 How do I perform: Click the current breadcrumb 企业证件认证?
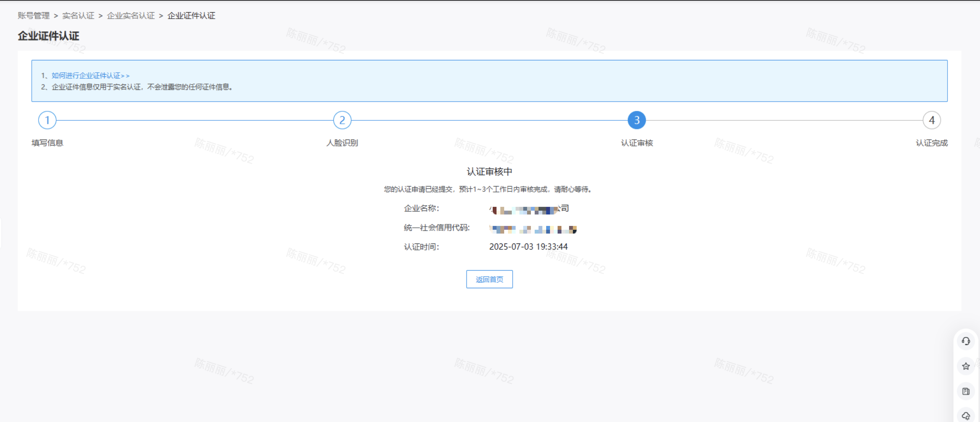tap(191, 16)
